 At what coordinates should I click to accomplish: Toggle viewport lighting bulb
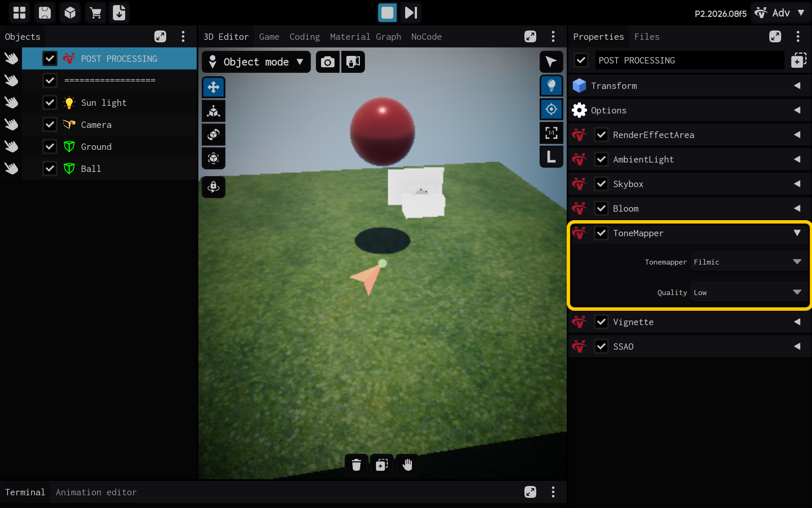tap(551, 86)
